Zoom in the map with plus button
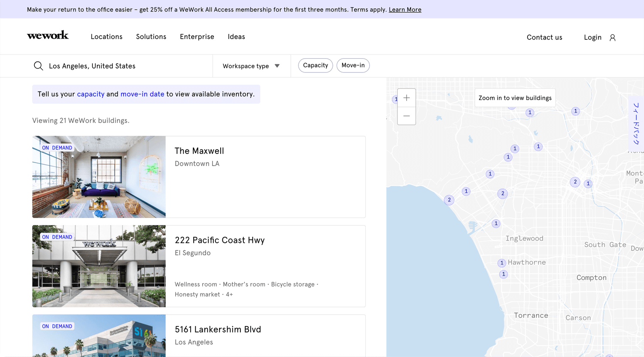The image size is (644, 357). pos(407,98)
